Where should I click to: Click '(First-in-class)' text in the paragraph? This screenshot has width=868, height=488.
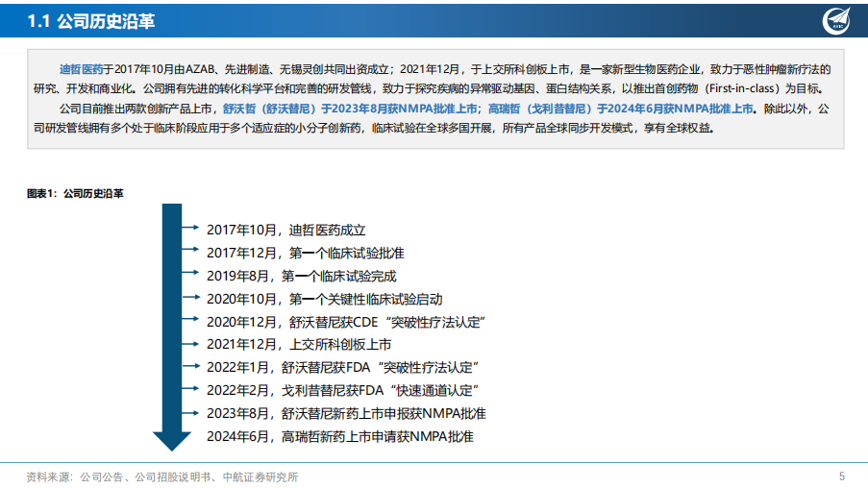[x=742, y=88]
